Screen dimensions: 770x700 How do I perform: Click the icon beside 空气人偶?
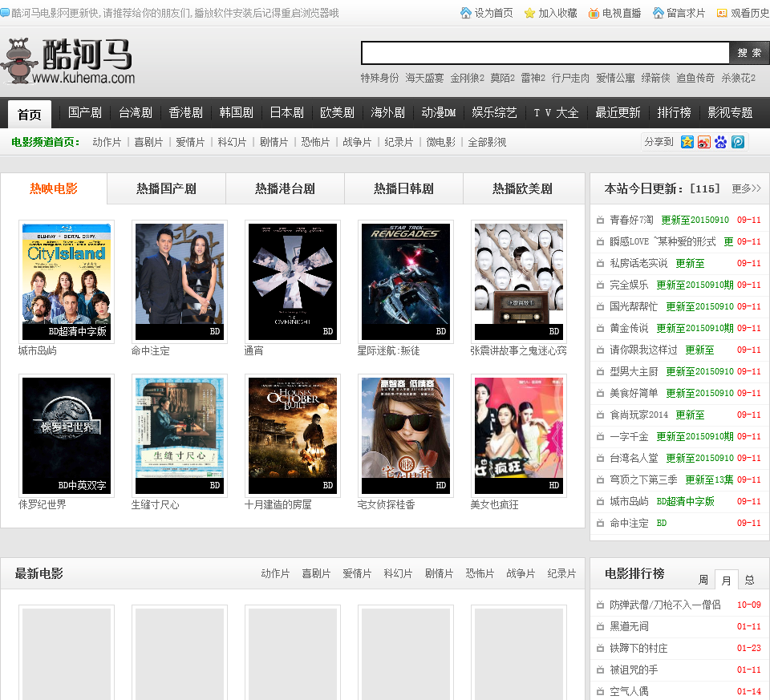(600, 691)
